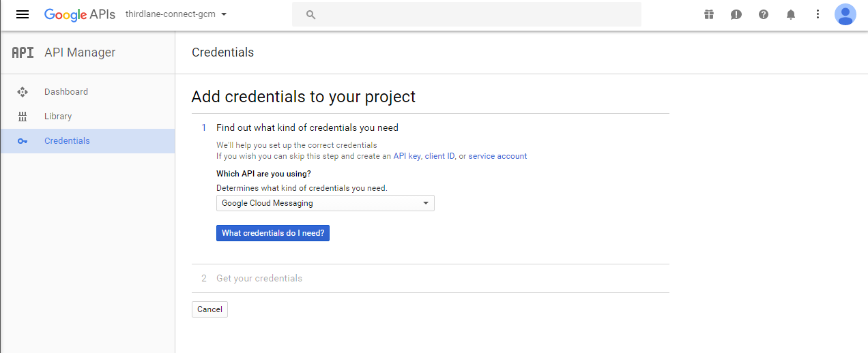Image resolution: width=868 pixels, height=353 pixels.
Task: Click the Cancel button
Action: [x=209, y=309]
